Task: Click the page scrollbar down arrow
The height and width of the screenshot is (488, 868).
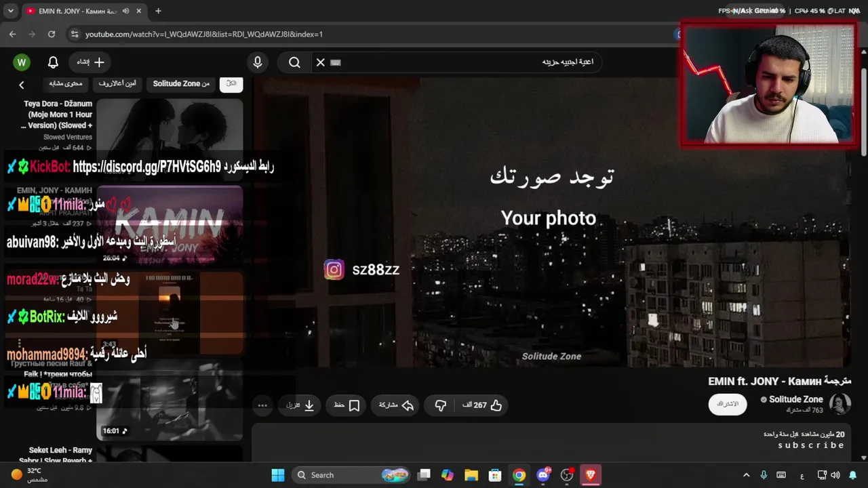Action: coord(864,457)
